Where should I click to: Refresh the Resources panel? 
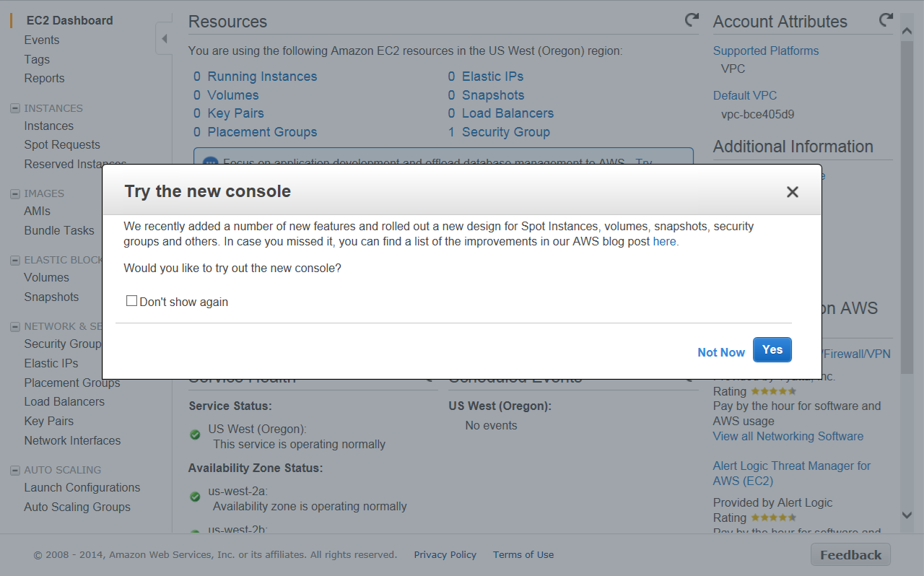pyautogui.click(x=692, y=20)
